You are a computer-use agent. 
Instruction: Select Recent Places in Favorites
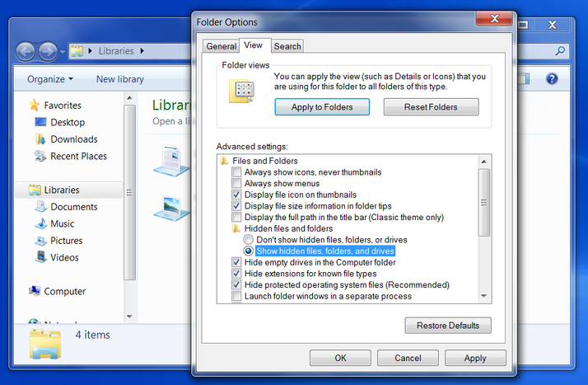(x=78, y=156)
